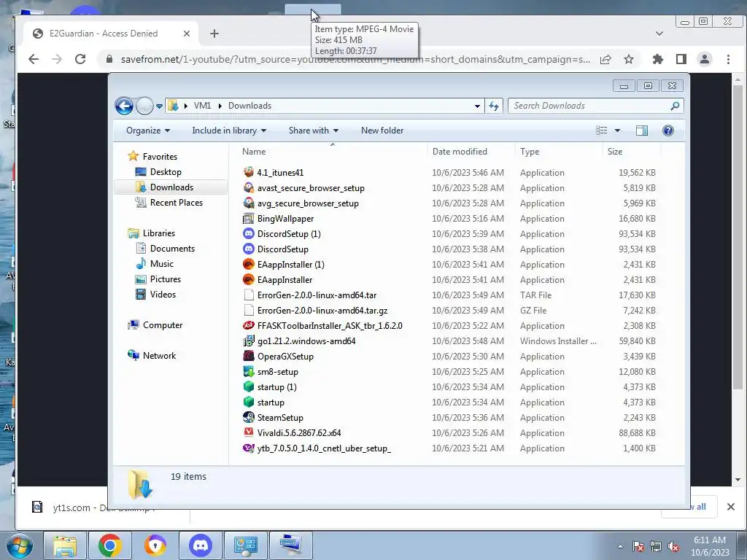Open the Organize menu

tap(147, 131)
